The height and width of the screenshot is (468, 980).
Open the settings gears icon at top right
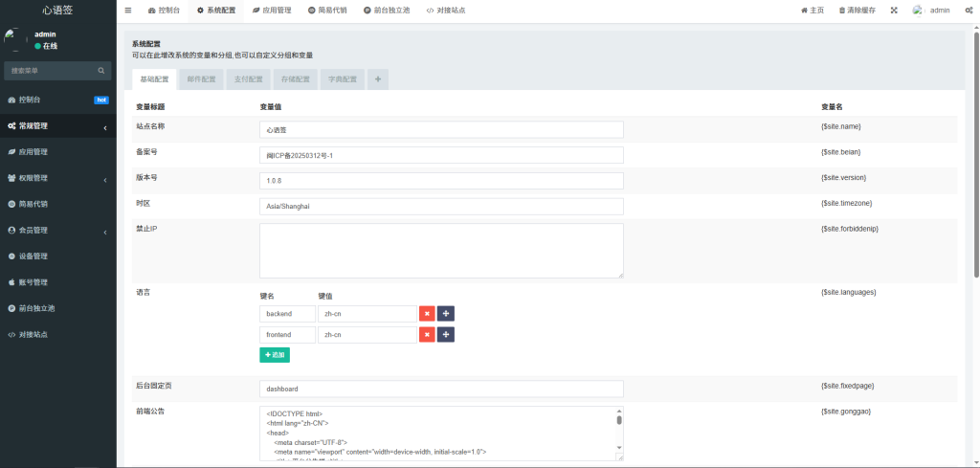click(969, 10)
